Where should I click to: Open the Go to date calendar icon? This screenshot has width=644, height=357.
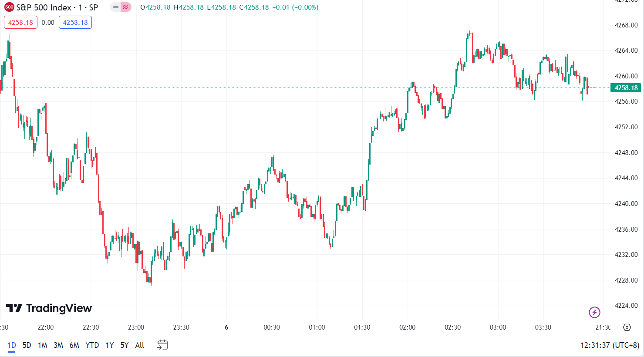point(162,345)
